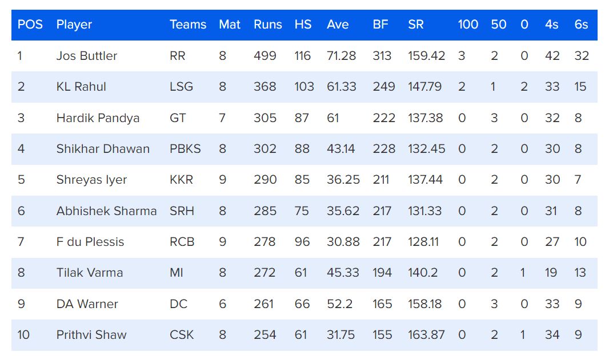Click Shreyas Iyer's name
Image resolution: width=609 pixels, height=364 pixels.
coord(91,180)
